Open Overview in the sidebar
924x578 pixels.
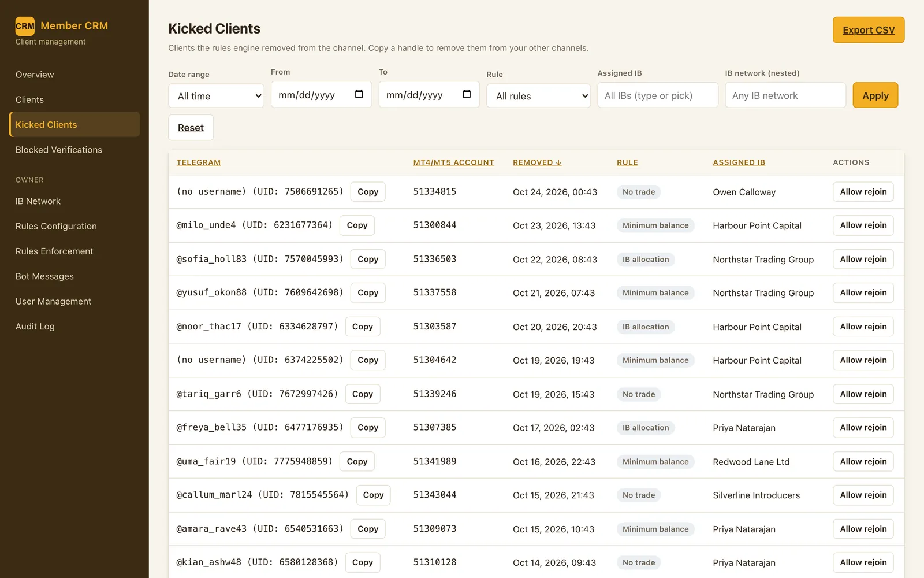click(x=74, y=75)
